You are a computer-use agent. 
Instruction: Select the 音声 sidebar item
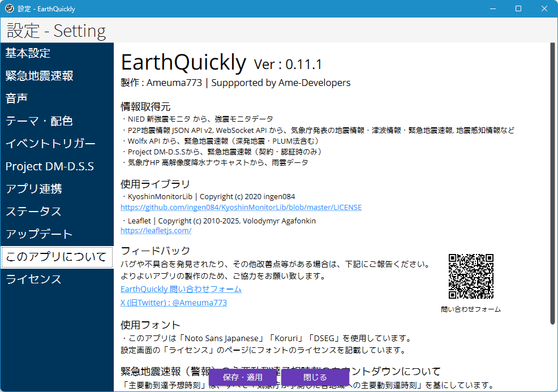tap(57, 98)
